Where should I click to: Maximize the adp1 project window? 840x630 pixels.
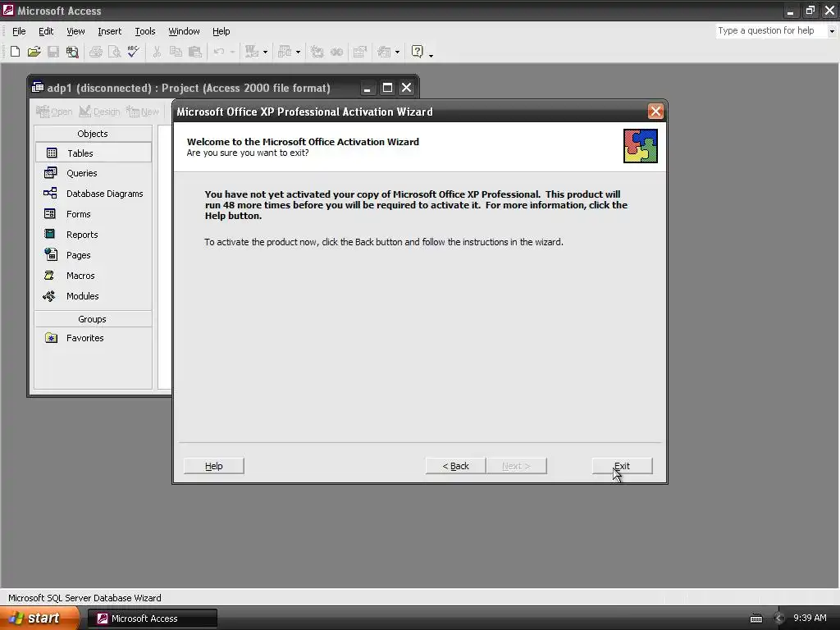pyautogui.click(x=387, y=87)
